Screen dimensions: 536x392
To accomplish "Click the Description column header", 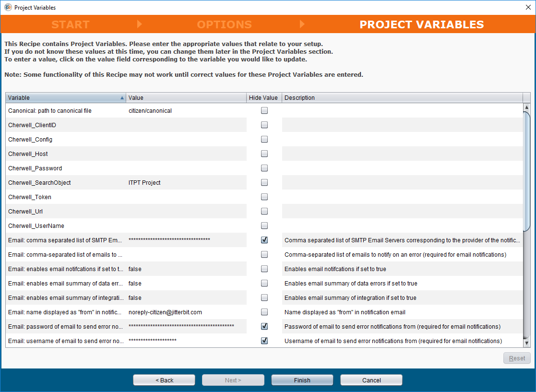I will (x=402, y=98).
